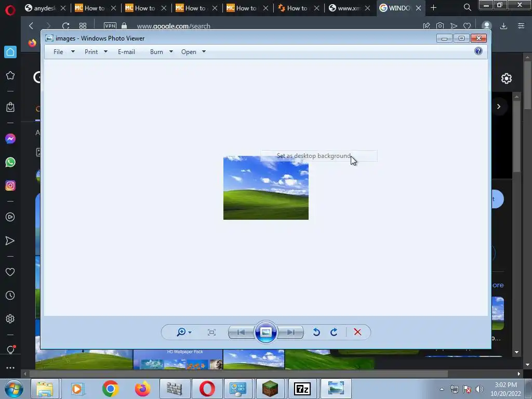Open Opera sidebar player icon
Screen dimensions: 532x399
pyautogui.click(x=10, y=217)
